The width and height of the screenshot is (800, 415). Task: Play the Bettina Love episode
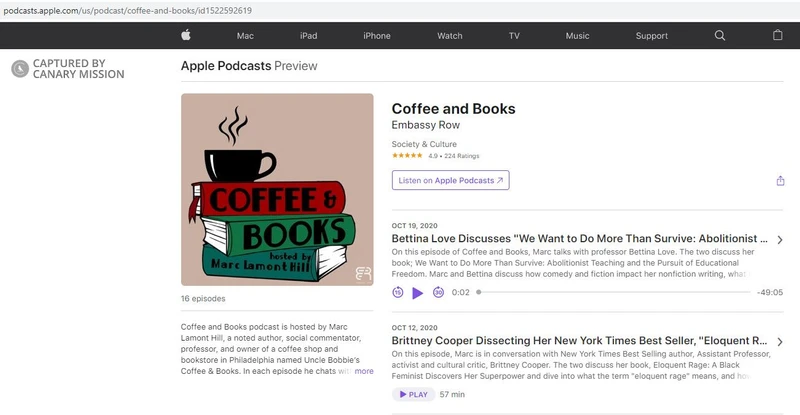tap(417, 293)
